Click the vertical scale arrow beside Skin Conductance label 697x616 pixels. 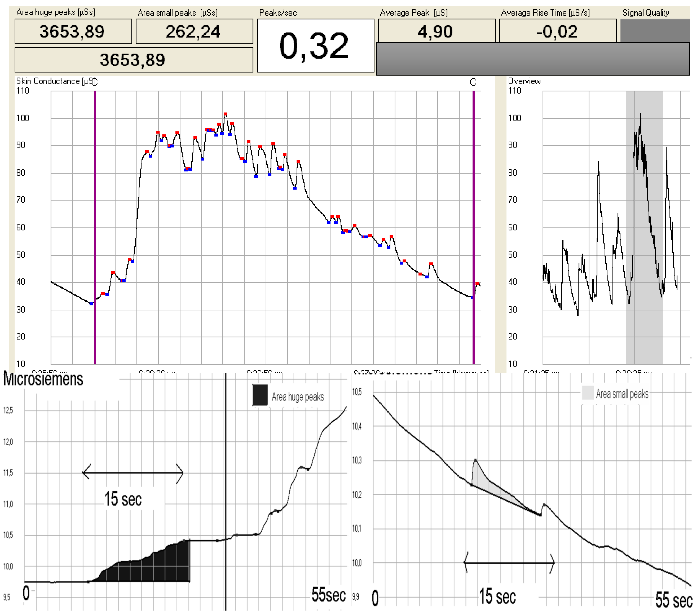click(x=95, y=81)
